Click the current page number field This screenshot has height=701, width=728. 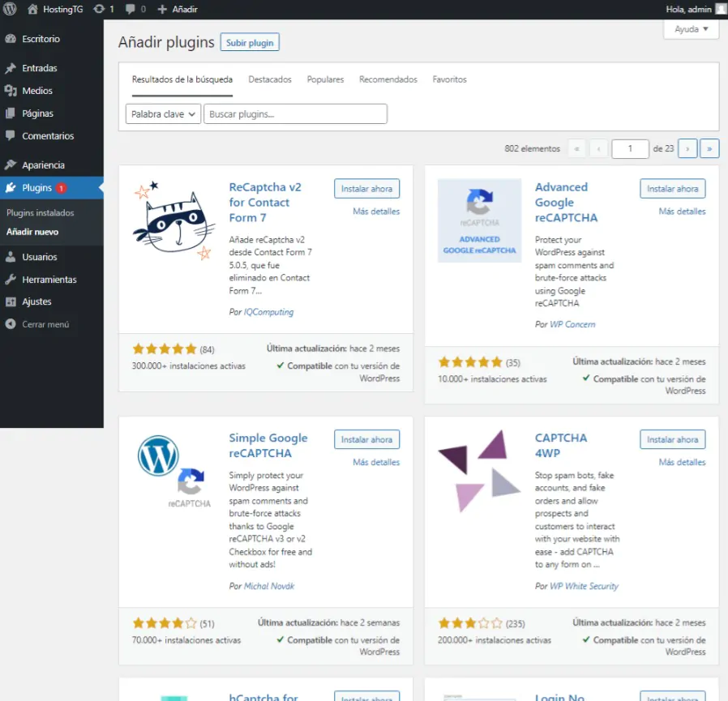click(x=630, y=149)
